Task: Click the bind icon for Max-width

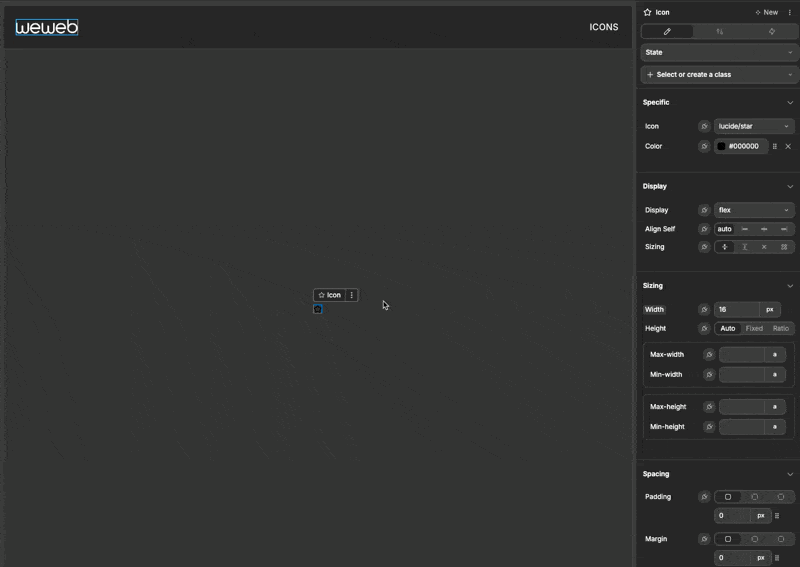Action: [x=709, y=355]
